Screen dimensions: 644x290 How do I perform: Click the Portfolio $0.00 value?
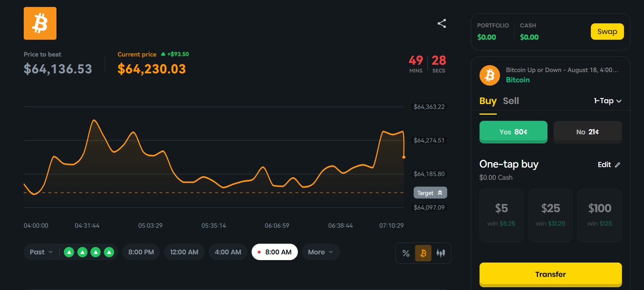point(486,37)
